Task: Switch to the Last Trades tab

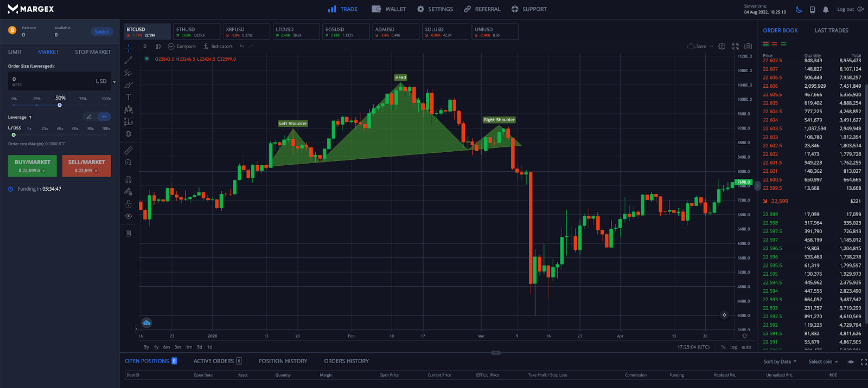Action: pos(831,30)
